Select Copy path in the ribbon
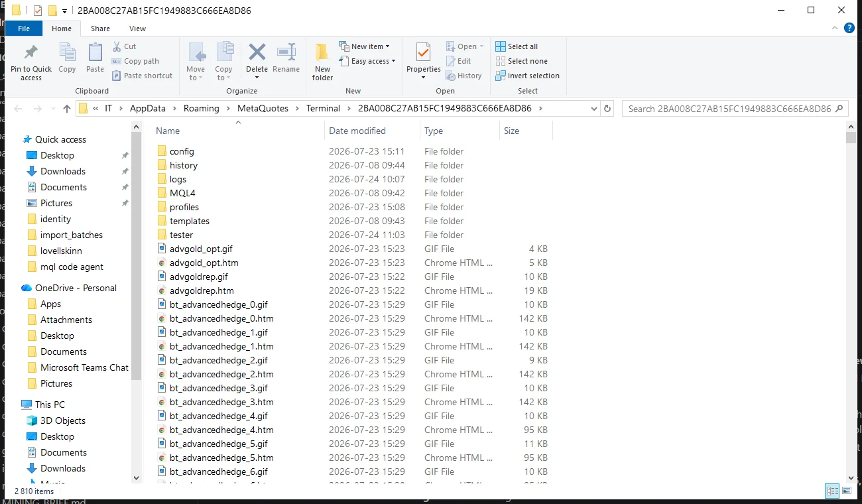The image size is (862, 504). point(135,61)
